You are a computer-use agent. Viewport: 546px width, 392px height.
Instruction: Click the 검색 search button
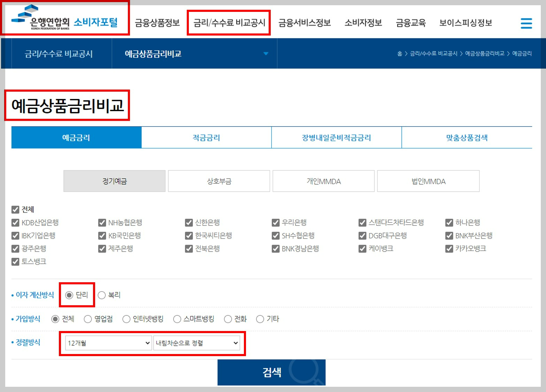pos(271,372)
